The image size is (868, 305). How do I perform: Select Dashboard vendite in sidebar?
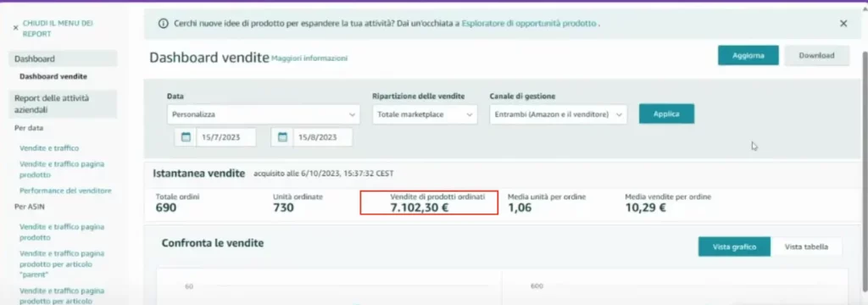click(53, 76)
